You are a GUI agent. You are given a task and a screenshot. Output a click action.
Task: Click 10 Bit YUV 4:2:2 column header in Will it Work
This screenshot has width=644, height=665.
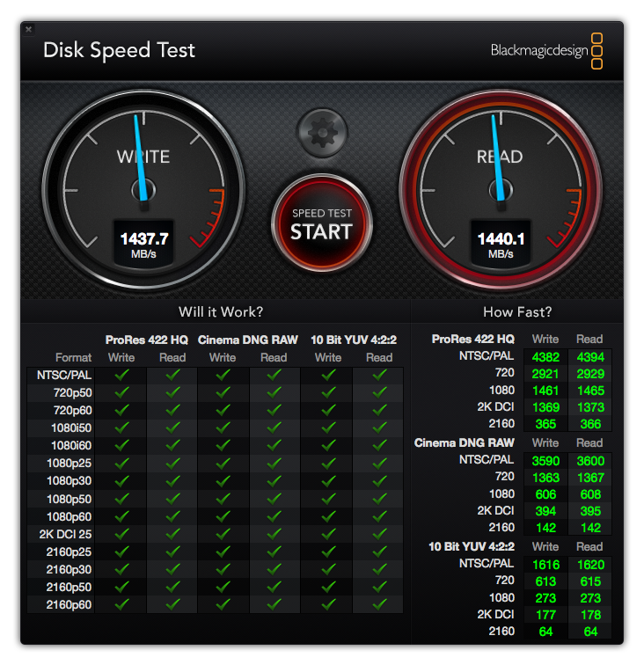click(354, 340)
